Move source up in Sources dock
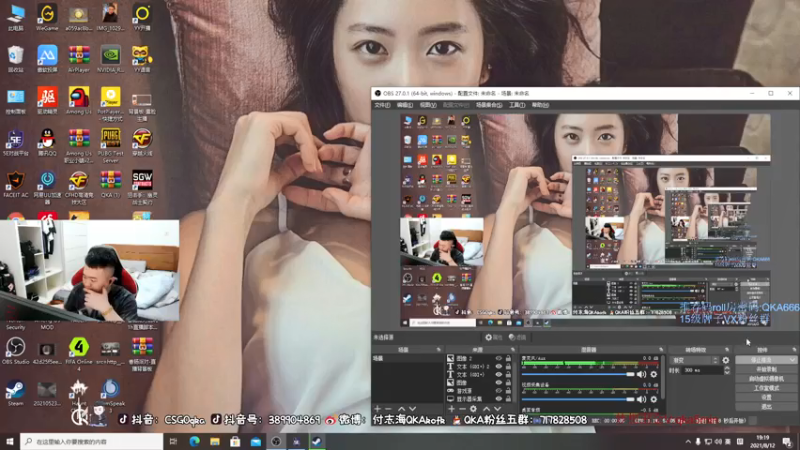 coord(486,409)
